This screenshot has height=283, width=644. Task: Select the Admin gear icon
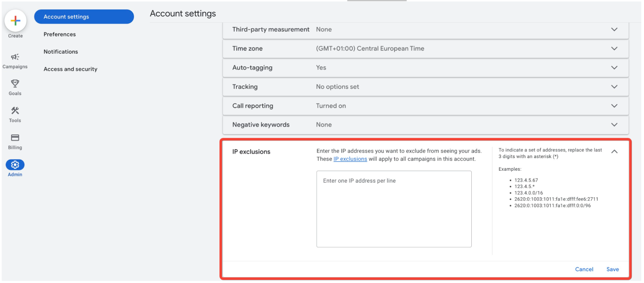click(x=15, y=165)
